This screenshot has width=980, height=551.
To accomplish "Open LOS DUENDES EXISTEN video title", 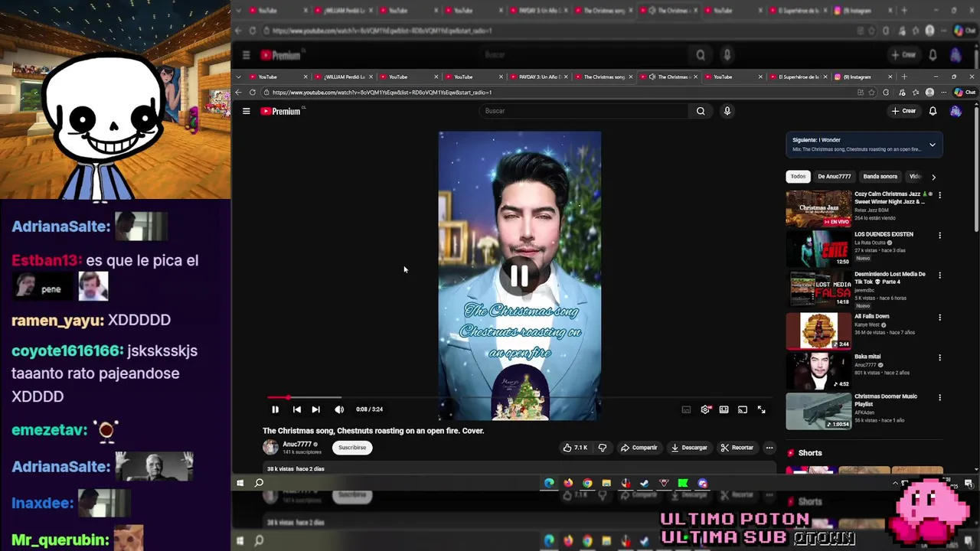I will (x=884, y=234).
